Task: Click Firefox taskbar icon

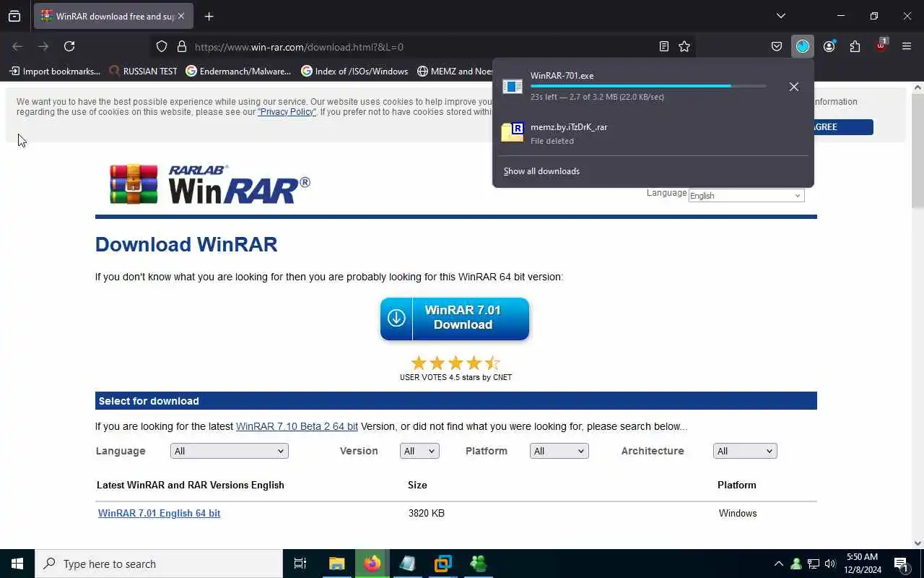Action: [372, 564]
